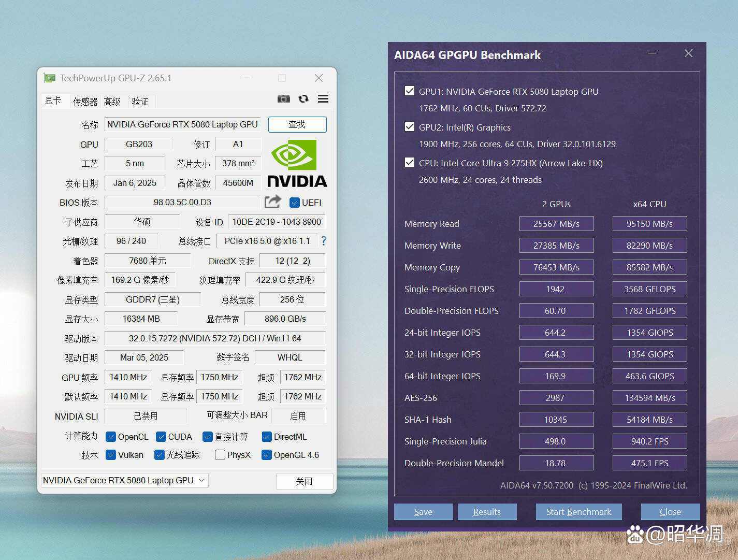Click the BIOS version field 98.03.5C.00.D3
The image size is (738, 560).
click(182, 202)
